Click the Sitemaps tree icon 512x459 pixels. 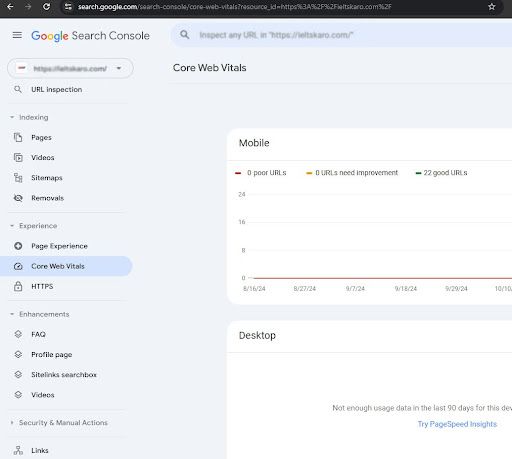pos(18,178)
